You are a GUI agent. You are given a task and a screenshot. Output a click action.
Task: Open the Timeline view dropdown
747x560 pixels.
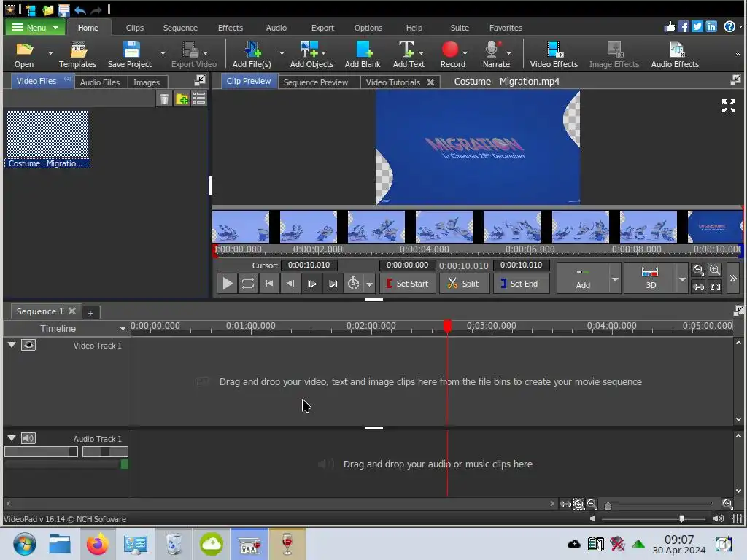coord(122,328)
